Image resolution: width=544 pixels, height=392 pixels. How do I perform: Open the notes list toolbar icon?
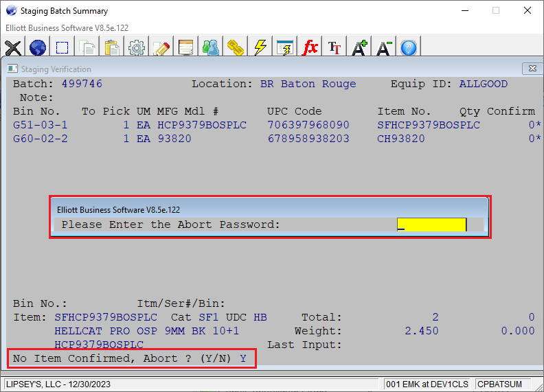tap(185, 47)
